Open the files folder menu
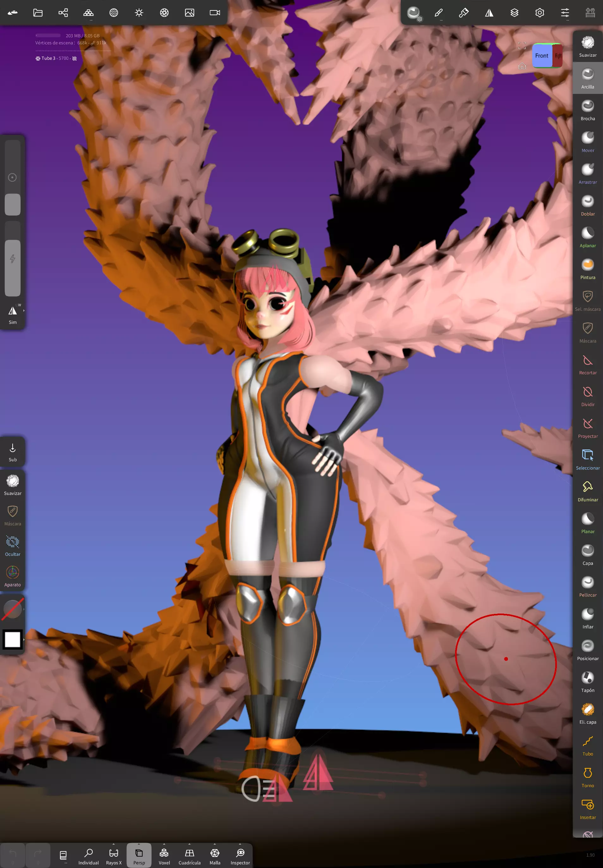Image resolution: width=603 pixels, height=868 pixels. coord(38,13)
